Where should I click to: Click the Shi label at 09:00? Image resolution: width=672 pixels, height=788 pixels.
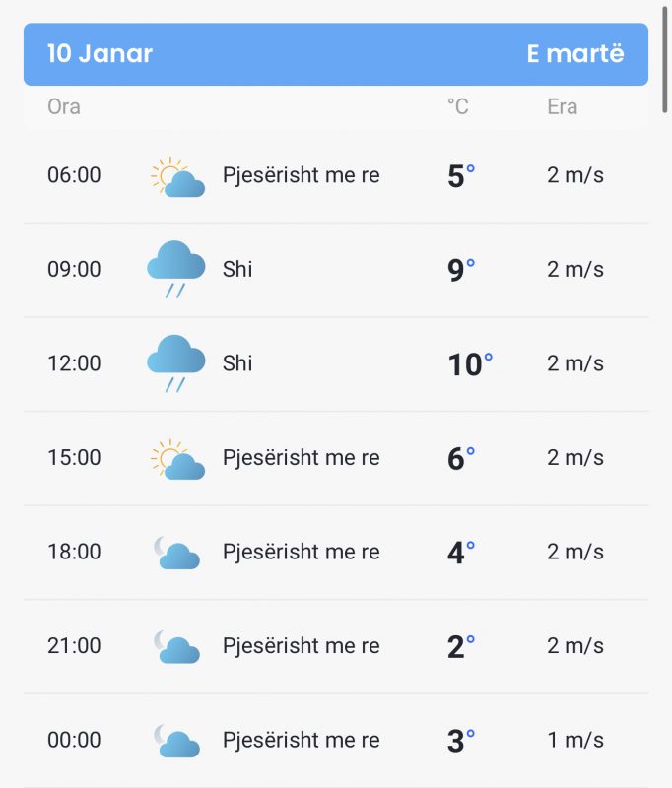237,269
